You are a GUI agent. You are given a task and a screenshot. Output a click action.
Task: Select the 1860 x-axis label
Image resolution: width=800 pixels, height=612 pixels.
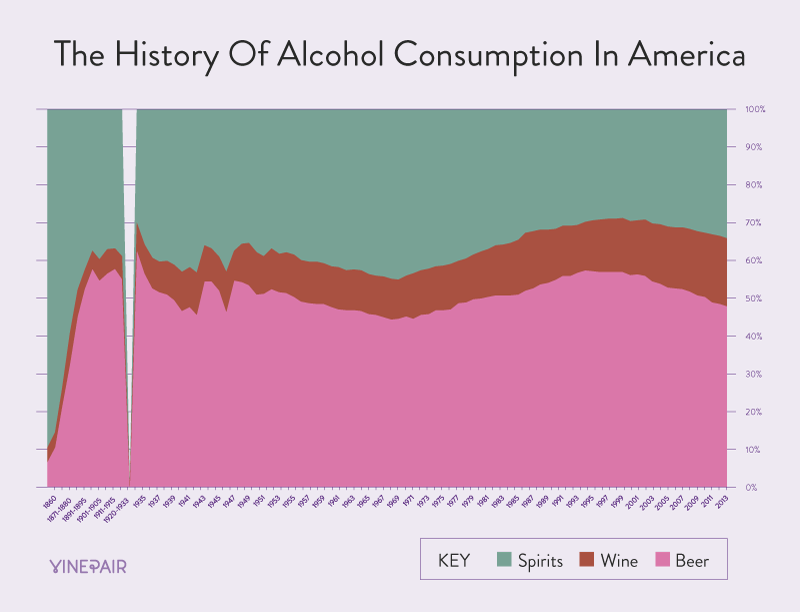coord(49,500)
